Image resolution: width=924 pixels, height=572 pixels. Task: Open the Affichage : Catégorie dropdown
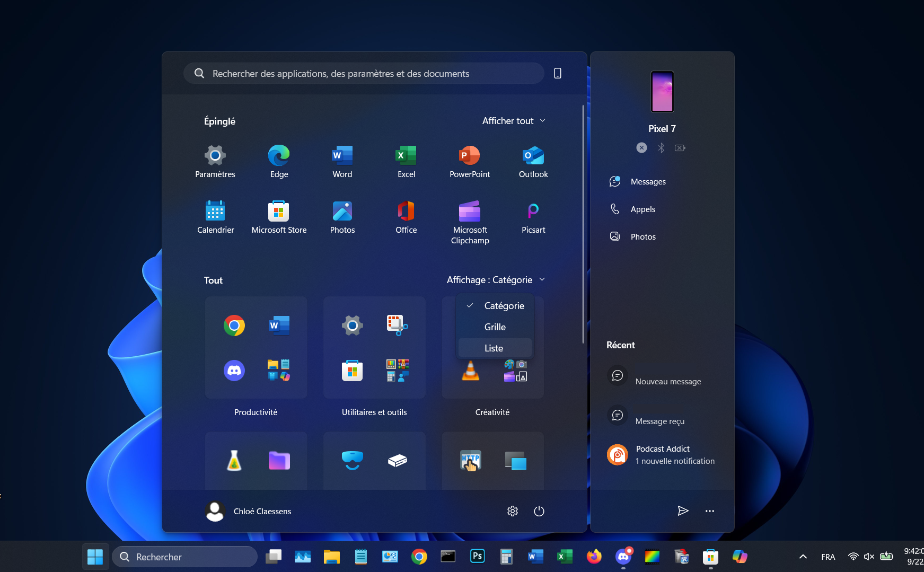pyautogui.click(x=496, y=279)
